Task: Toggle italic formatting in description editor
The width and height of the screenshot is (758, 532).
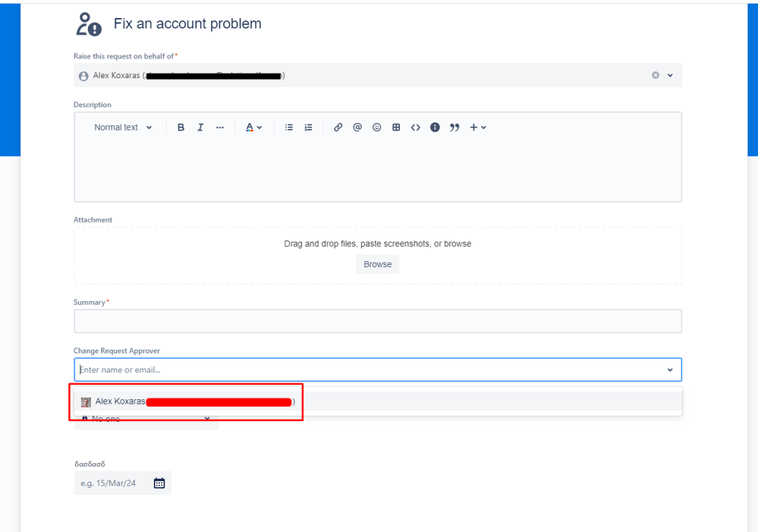Action: (x=200, y=127)
